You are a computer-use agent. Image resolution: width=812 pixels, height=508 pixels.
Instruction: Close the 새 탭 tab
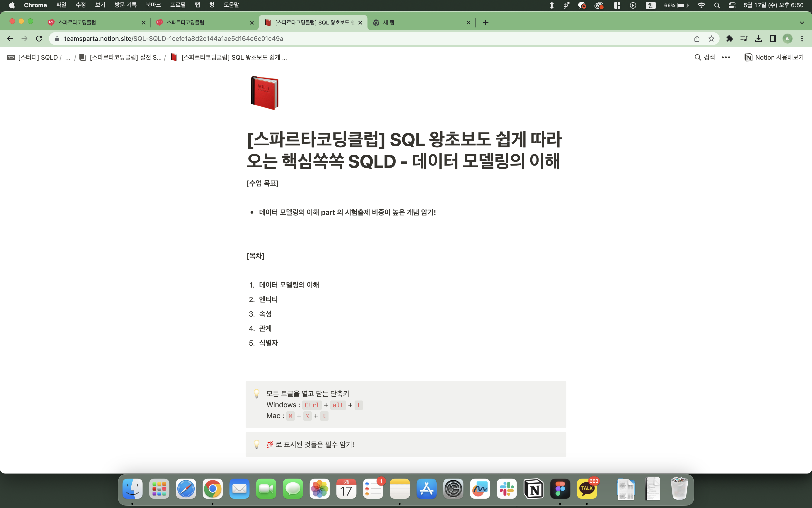coord(468,22)
